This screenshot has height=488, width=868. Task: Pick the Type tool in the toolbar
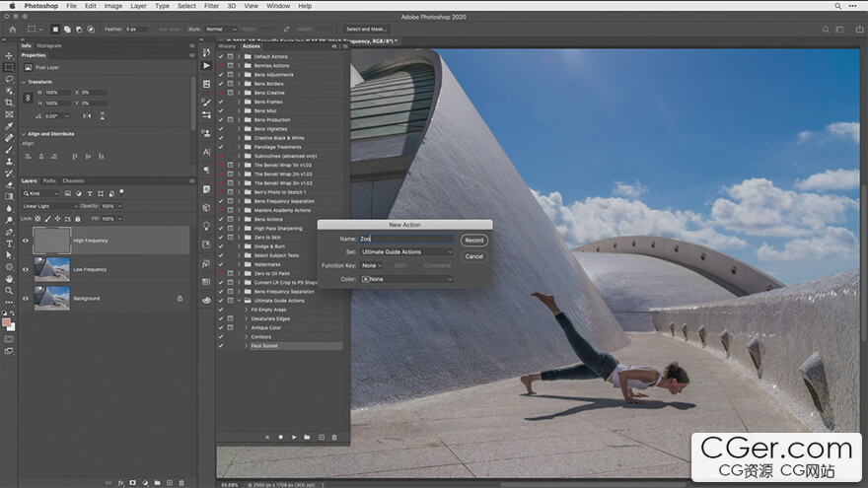click(9, 244)
